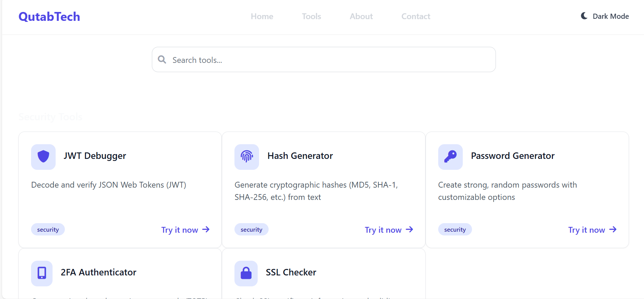Open the Home navigation item
Screen dimensions: 644x299
(x=262, y=16)
